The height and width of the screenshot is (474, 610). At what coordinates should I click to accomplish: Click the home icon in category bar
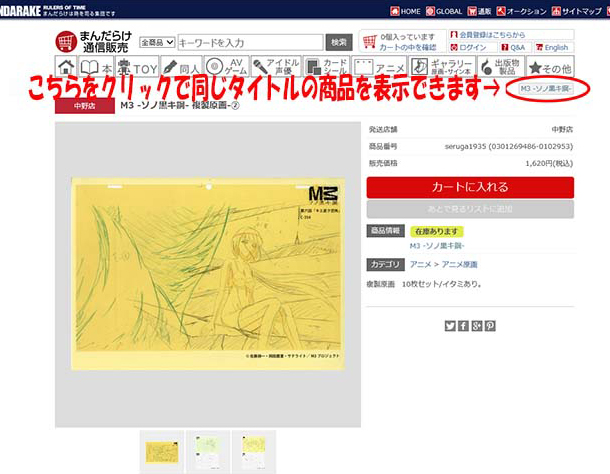pyautogui.click(x=66, y=68)
